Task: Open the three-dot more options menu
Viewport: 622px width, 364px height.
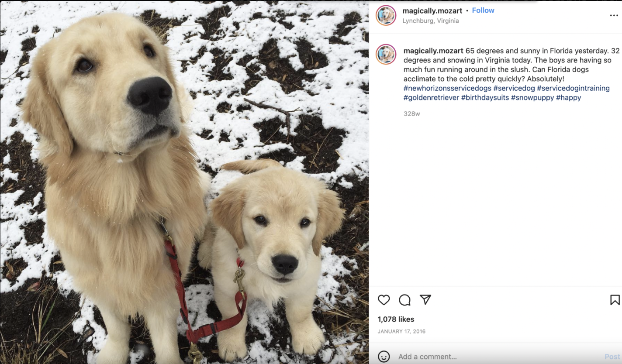Action: pyautogui.click(x=614, y=15)
